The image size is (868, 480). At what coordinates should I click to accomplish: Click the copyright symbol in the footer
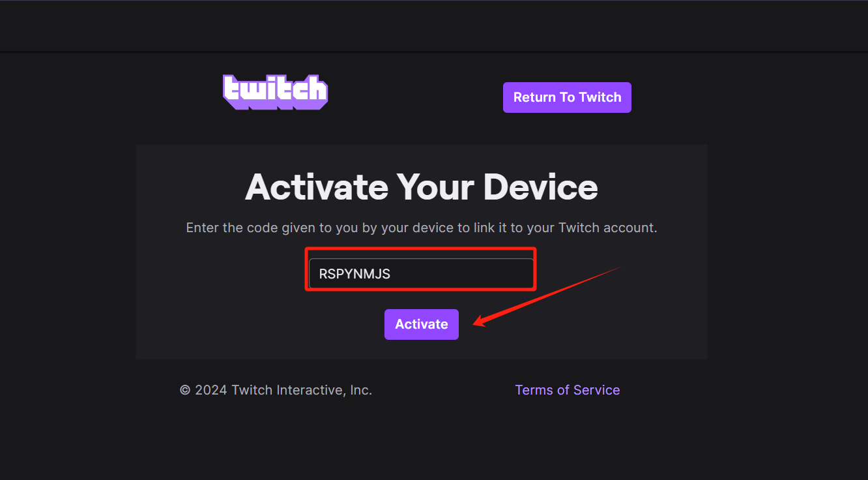coord(185,390)
